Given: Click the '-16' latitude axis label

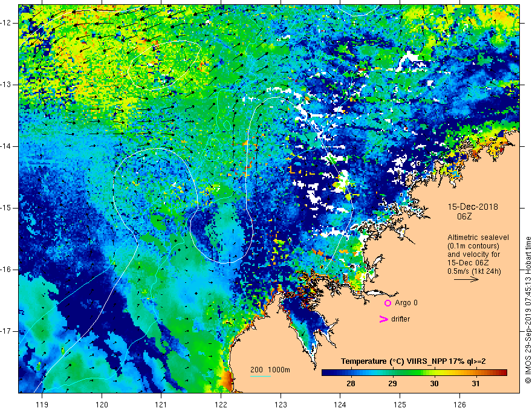Looking at the screenshot, I should point(6,270).
